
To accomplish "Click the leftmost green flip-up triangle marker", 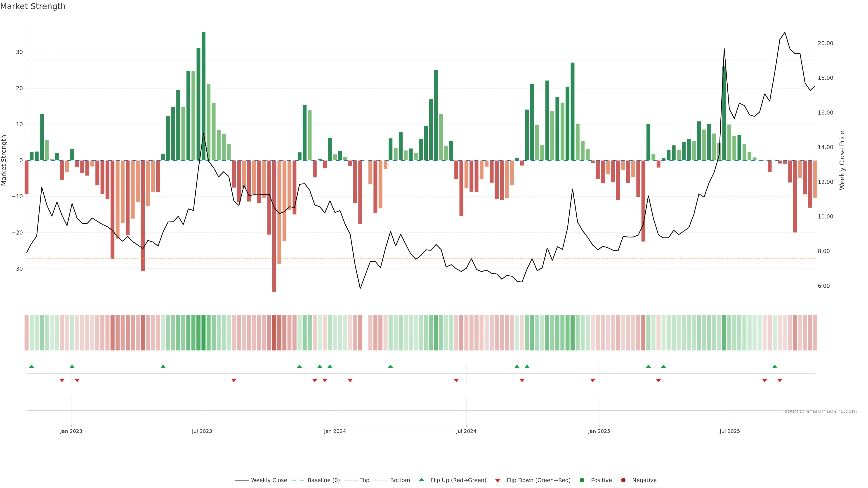I will click(x=32, y=366).
